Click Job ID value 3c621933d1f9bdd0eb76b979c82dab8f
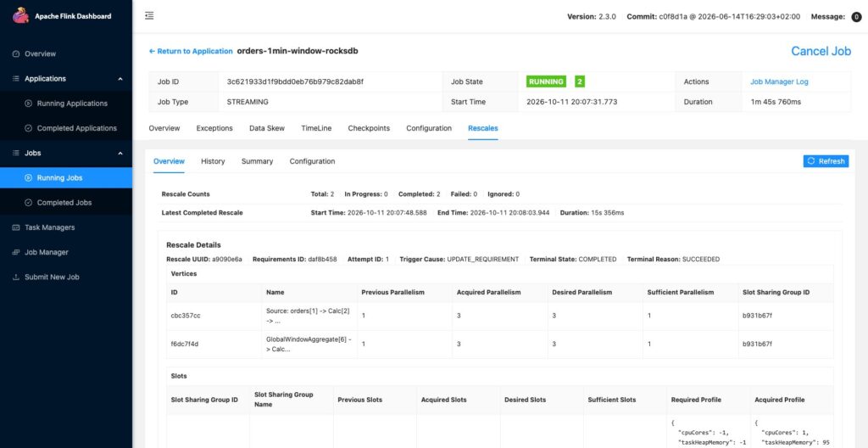 pyautogui.click(x=294, y=81)
